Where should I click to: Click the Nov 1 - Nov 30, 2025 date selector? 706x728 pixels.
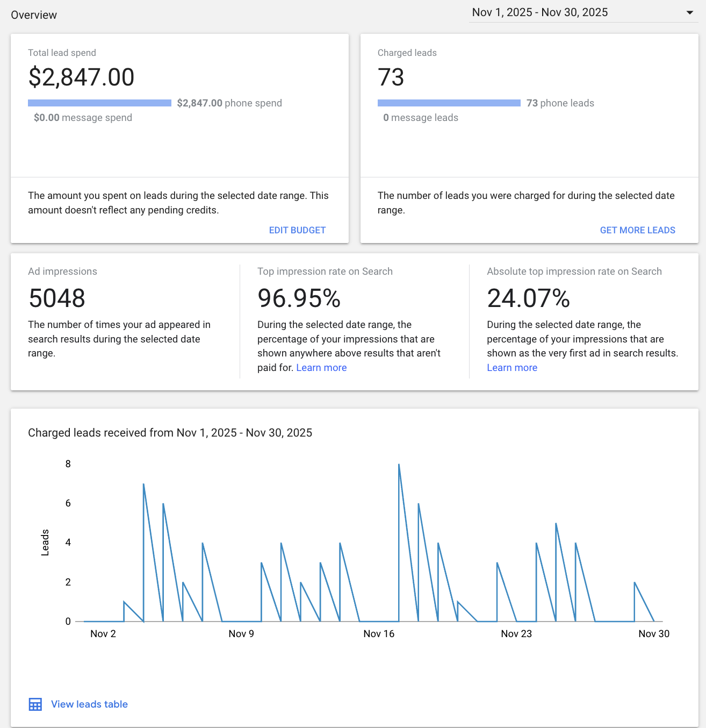point(539,13)
